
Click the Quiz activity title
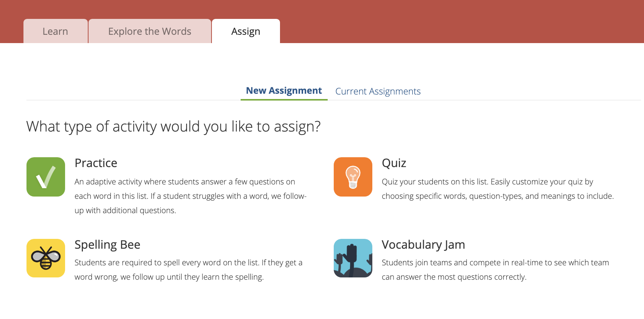(x=394, y=163)
